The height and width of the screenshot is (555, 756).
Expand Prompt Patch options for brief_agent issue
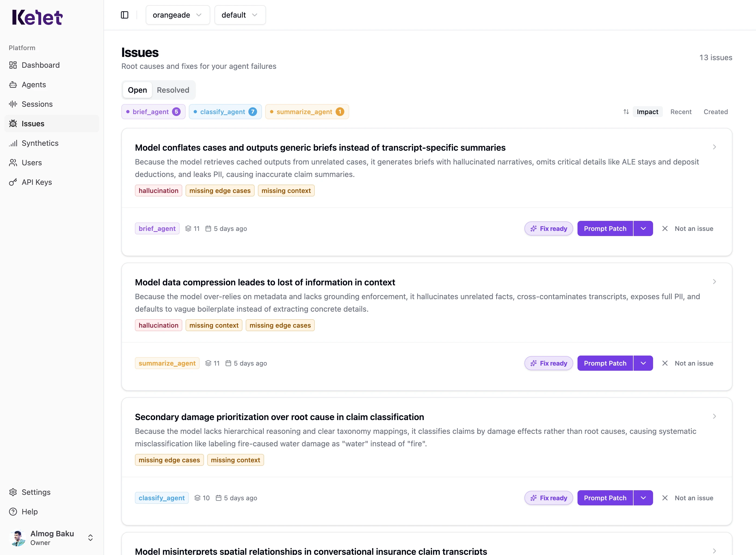click(x=643, y=228)
